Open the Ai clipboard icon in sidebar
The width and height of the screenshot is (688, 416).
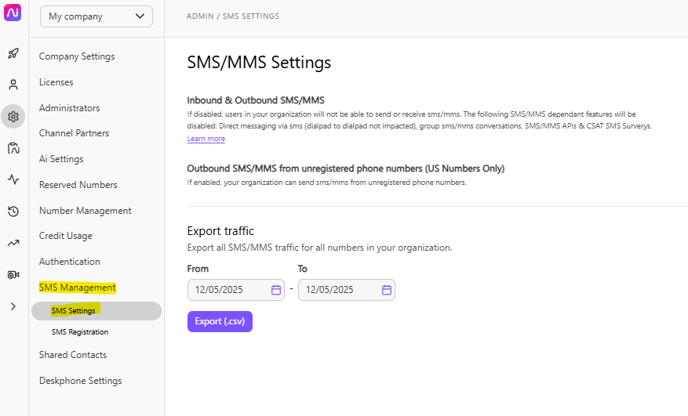pos(13,148)
